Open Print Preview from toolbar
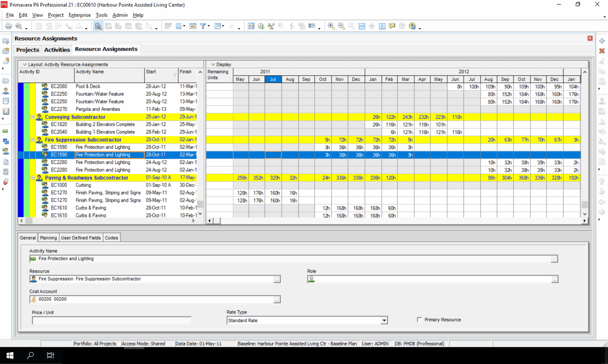 (19, 26)
